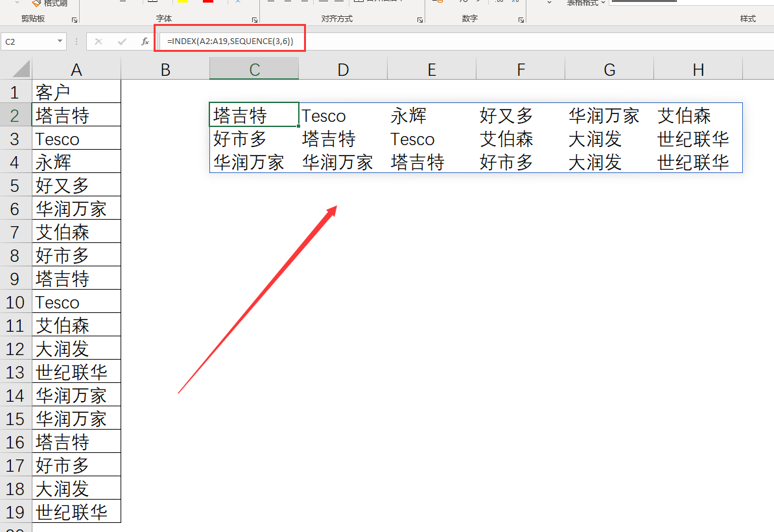Click the confirm checkmark icon in formula bar
This screenshot has width=774, height=532.
point(121,41)
